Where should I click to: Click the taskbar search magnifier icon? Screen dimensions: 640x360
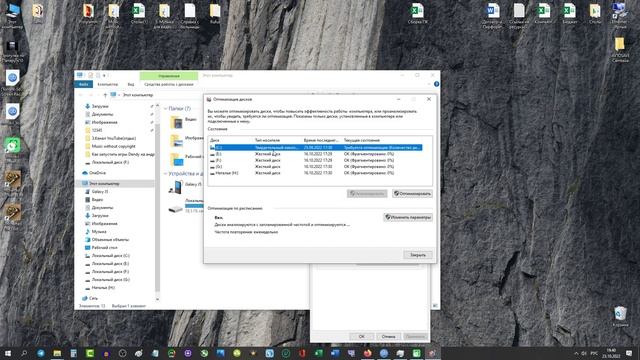(24, 353)
